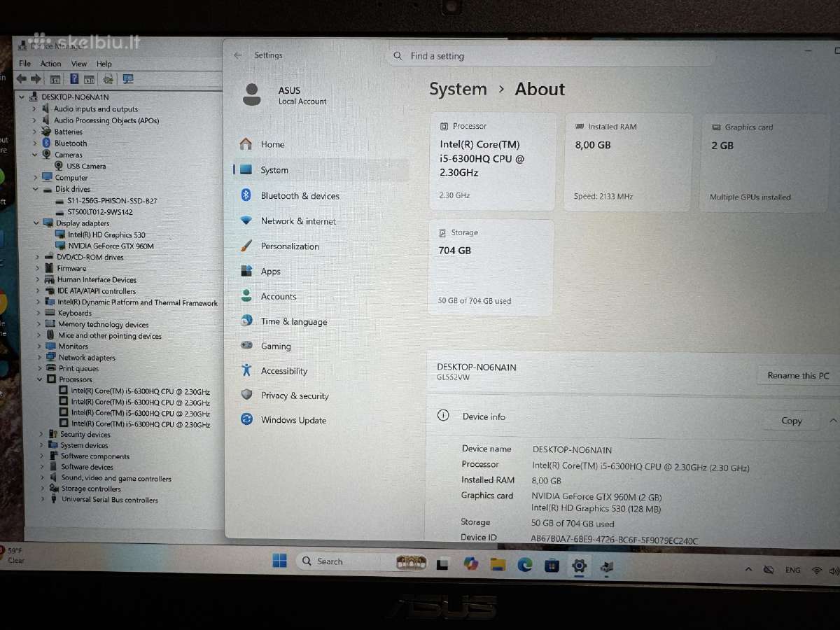Click the ENG language indicator

pos(792,570)
